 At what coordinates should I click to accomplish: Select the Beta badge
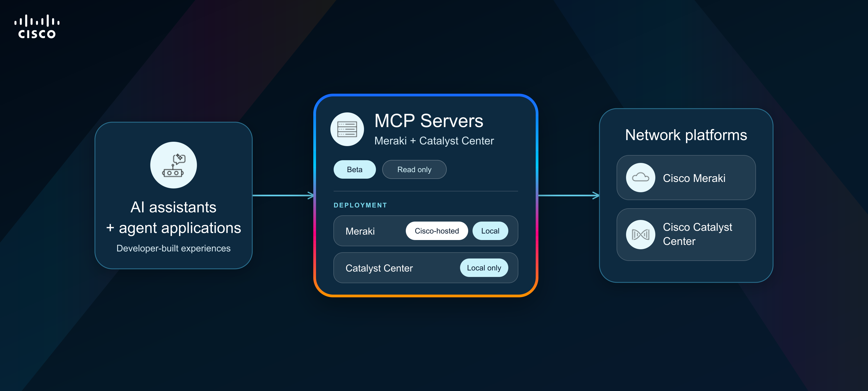pyautogui.click(x=355, y=169)
